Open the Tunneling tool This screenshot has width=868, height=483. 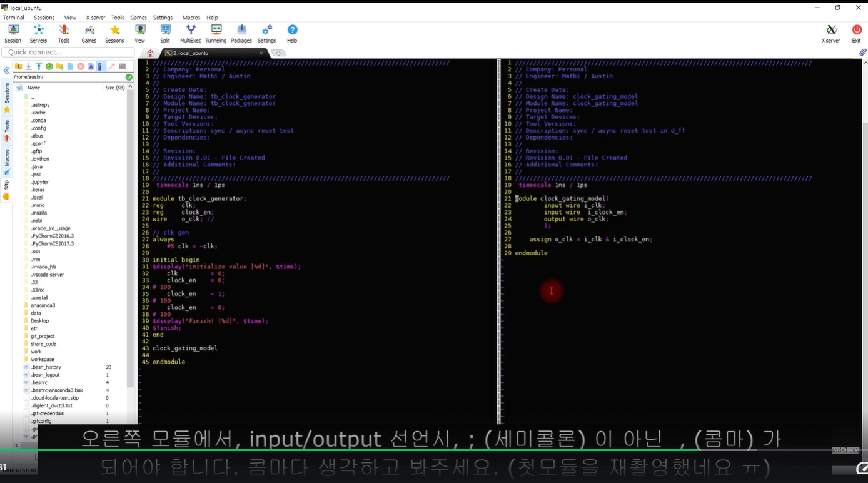pos(216,34)
